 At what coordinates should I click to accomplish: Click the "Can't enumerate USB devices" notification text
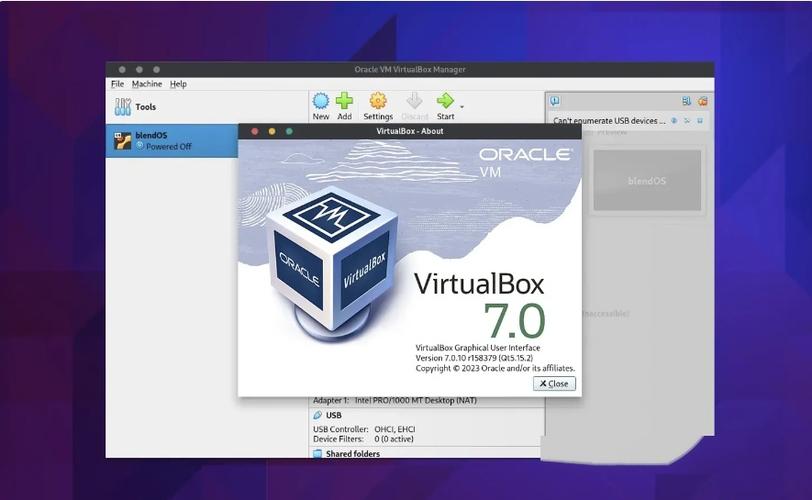pos(608,121)
